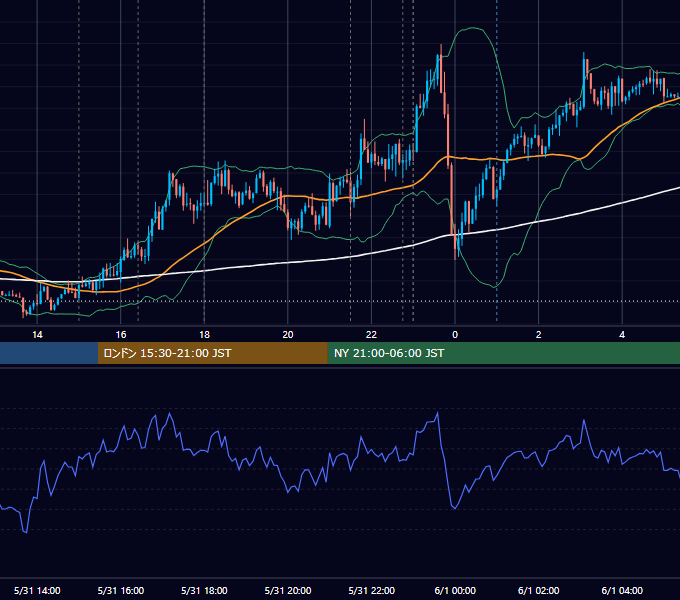The image size is (680, 600).
Task: Click the '0' hour label on chart axis
Action: click(455, 335)
